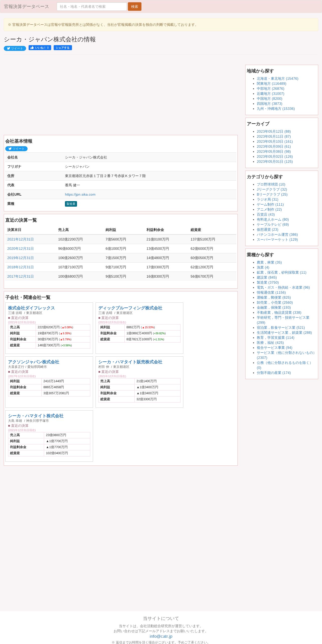This screenshot has height=644, width=322.
Task: Open ゲーム制作 (111) category
Action: click(x=270, y=204)
